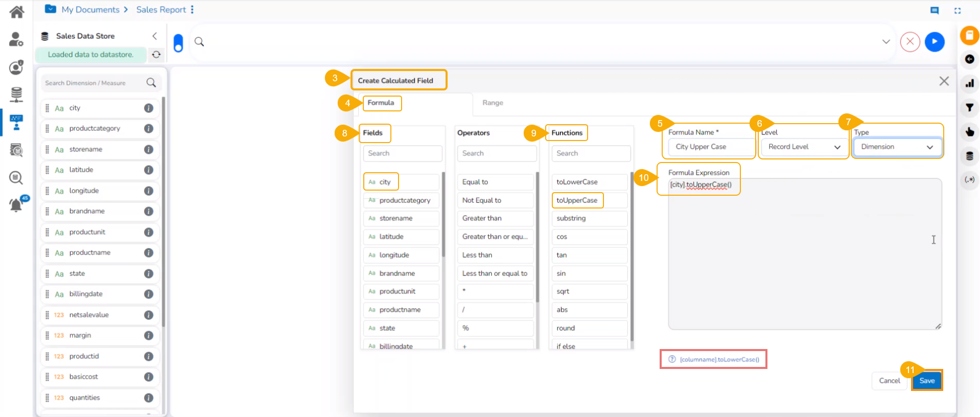Select the state field in left panel
The image size is (980, 417).
(100, 273)
